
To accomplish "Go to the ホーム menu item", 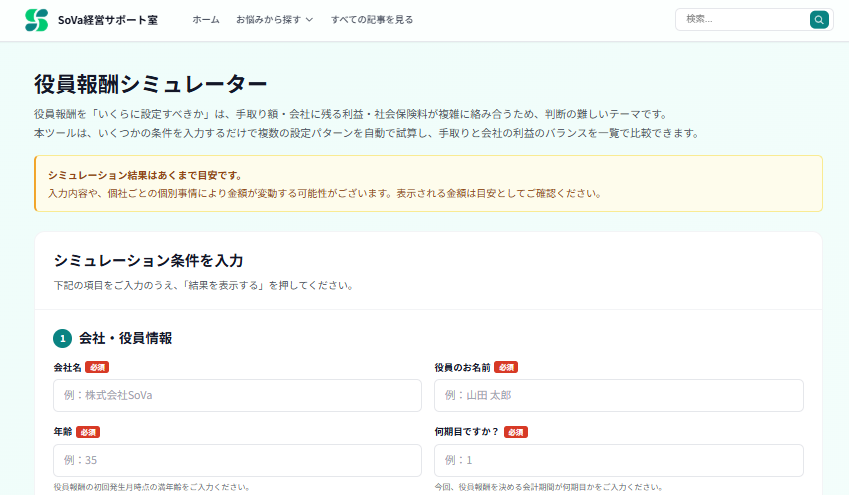I will [x=206, y=19].
